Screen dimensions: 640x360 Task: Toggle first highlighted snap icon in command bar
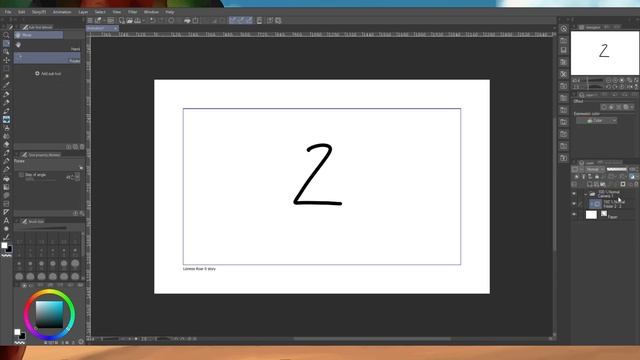tap(233, 20)
